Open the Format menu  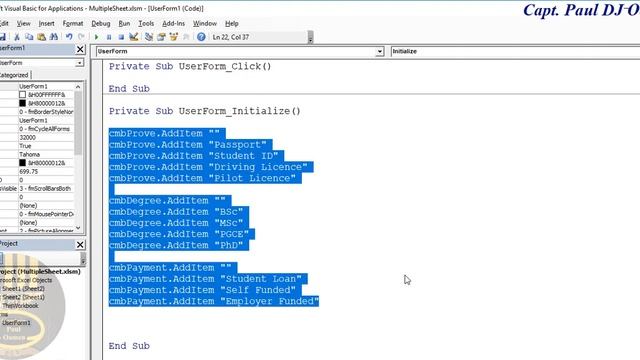(x=73, y=24)
